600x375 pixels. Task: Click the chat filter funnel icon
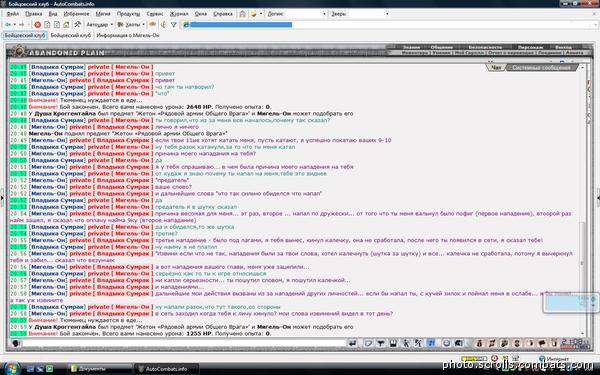381,343
